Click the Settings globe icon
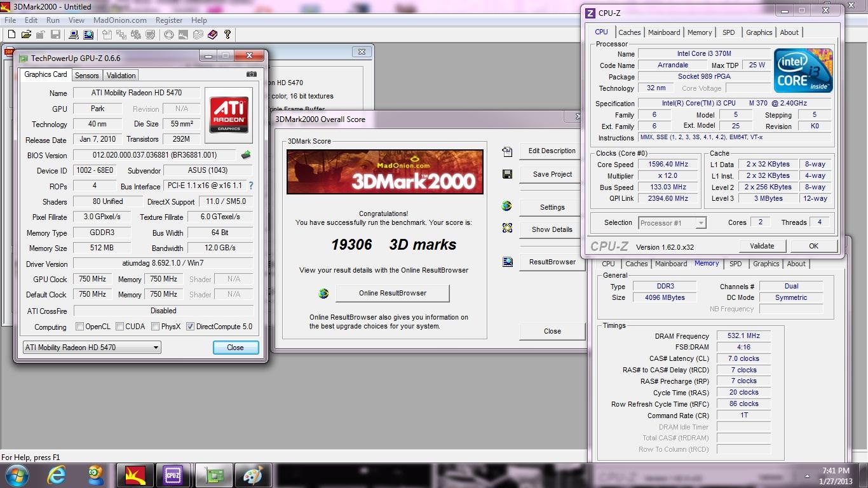This screenshot has height=488, width=868. point(507,206)
